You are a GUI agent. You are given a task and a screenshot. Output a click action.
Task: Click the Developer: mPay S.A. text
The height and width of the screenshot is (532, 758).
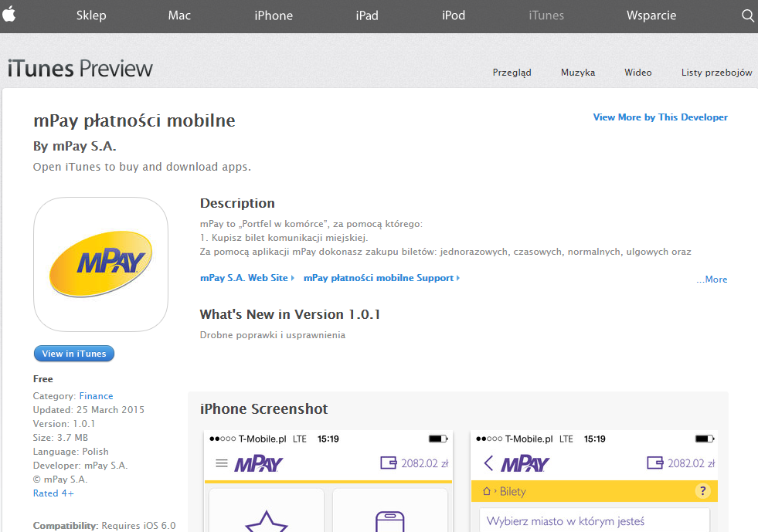coord(80,466)
